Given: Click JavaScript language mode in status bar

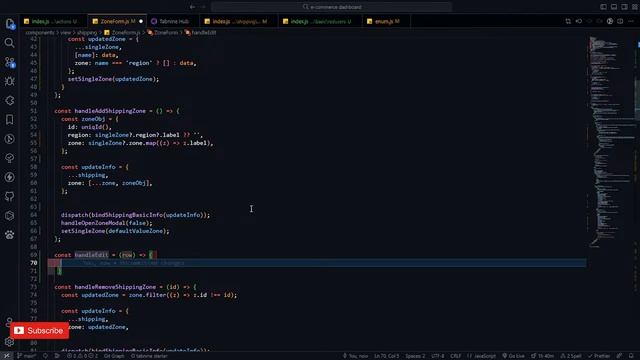Looking at the screenshot, I should [x=481, y=356].
